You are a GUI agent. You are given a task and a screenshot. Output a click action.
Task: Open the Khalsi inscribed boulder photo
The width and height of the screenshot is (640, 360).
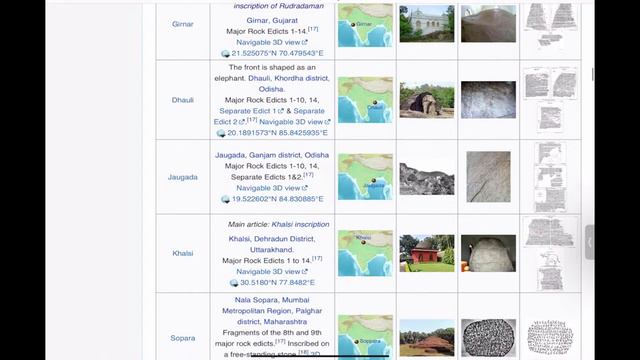489,253
